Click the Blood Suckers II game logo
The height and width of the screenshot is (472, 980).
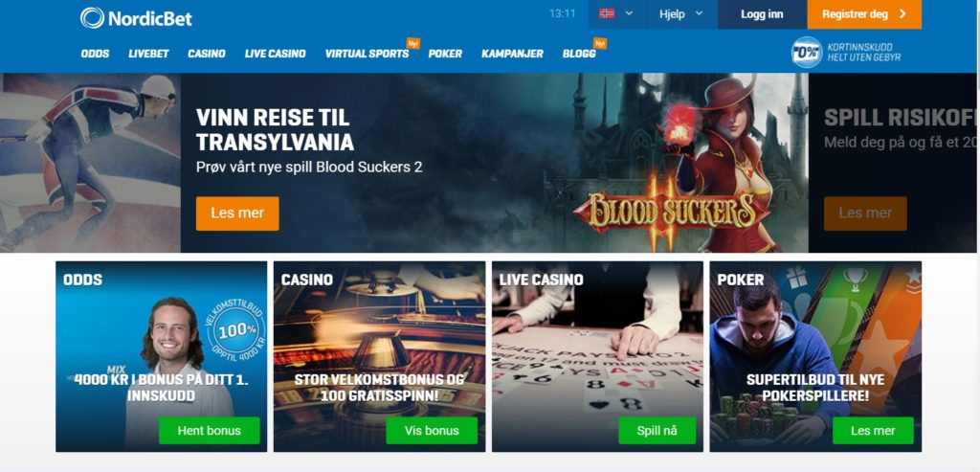(x=671, y=212)
